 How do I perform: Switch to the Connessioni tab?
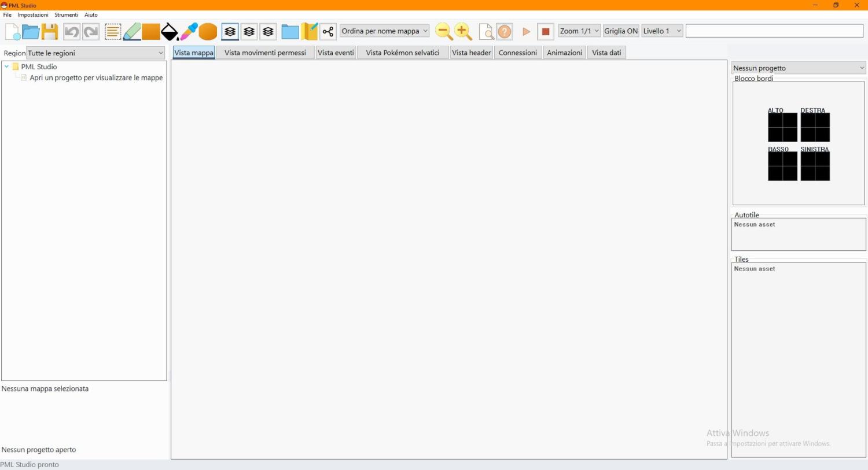tap(518, 53)
